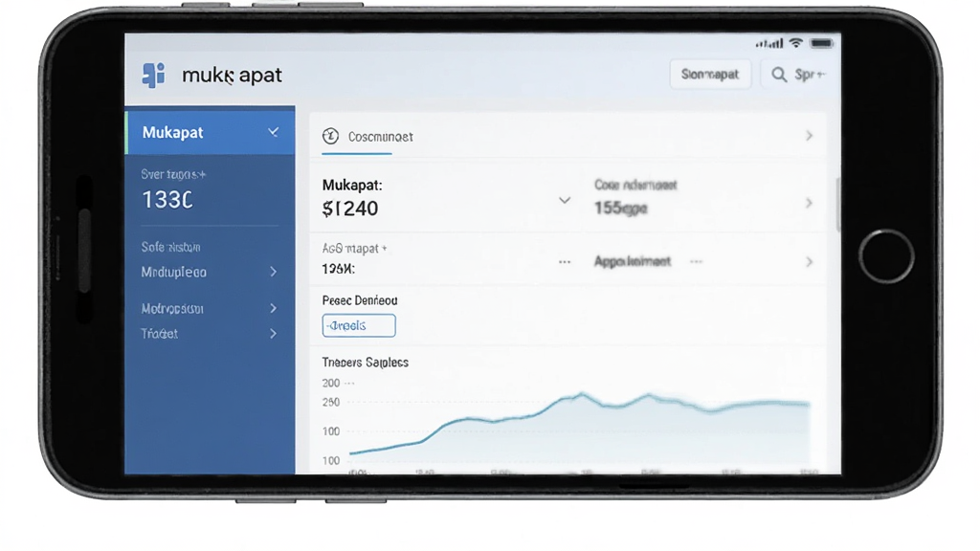Expand the Tnadet sidebar chevron

pyautogui.click(x=273, y=334)
